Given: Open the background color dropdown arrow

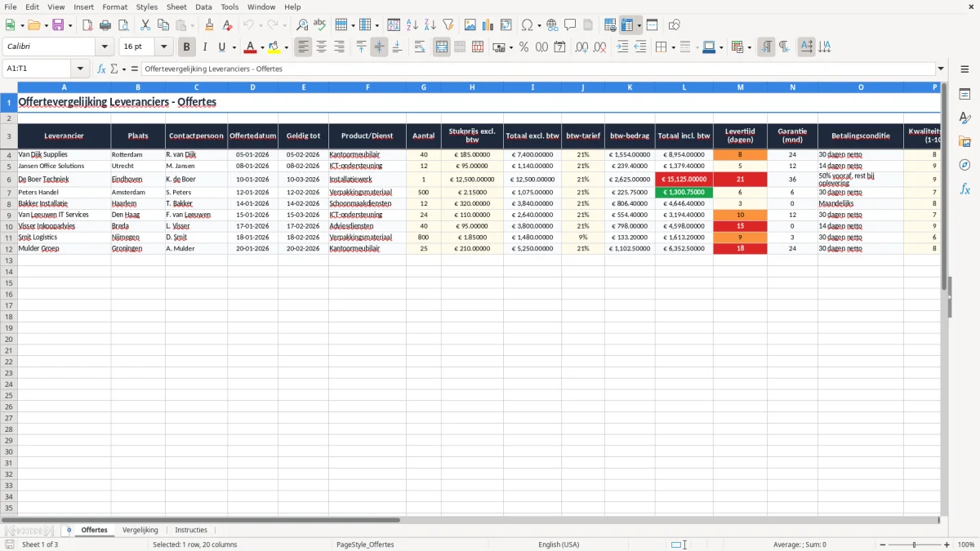Looking at the screenshot, I should (x=286, y=47).
